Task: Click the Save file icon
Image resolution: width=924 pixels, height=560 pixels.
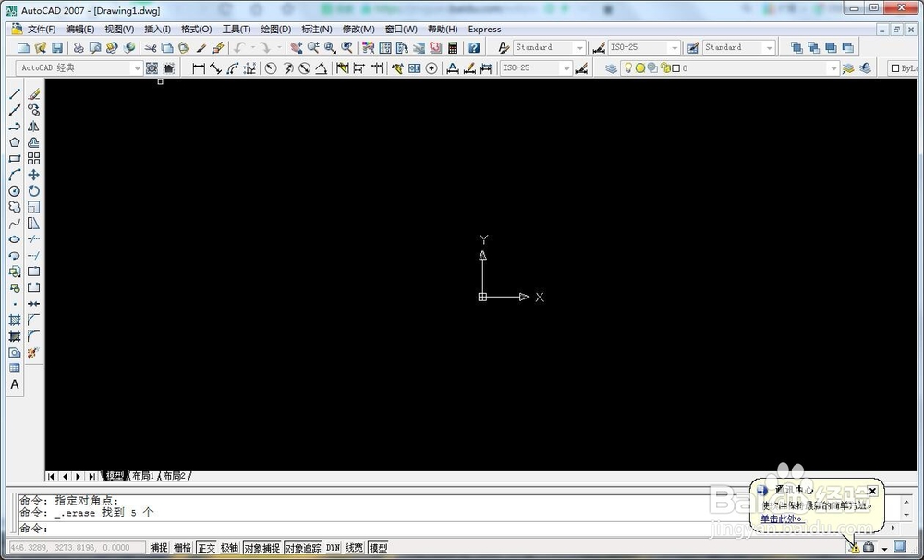Action: click(57, 48)
